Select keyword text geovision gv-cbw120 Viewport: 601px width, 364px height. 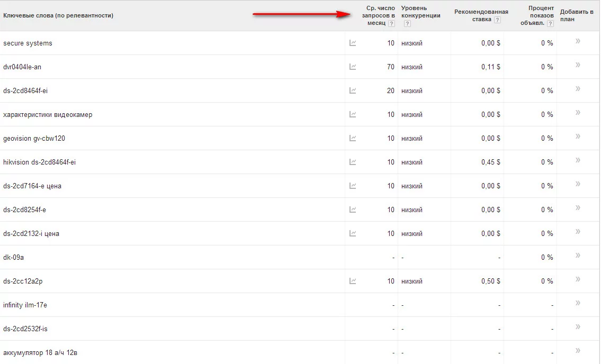pyautogui.click(x=34, y=138)
